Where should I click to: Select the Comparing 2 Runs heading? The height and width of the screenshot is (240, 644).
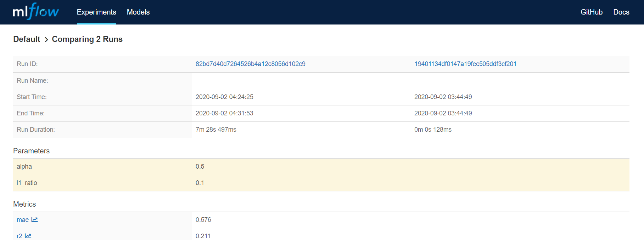87,39
